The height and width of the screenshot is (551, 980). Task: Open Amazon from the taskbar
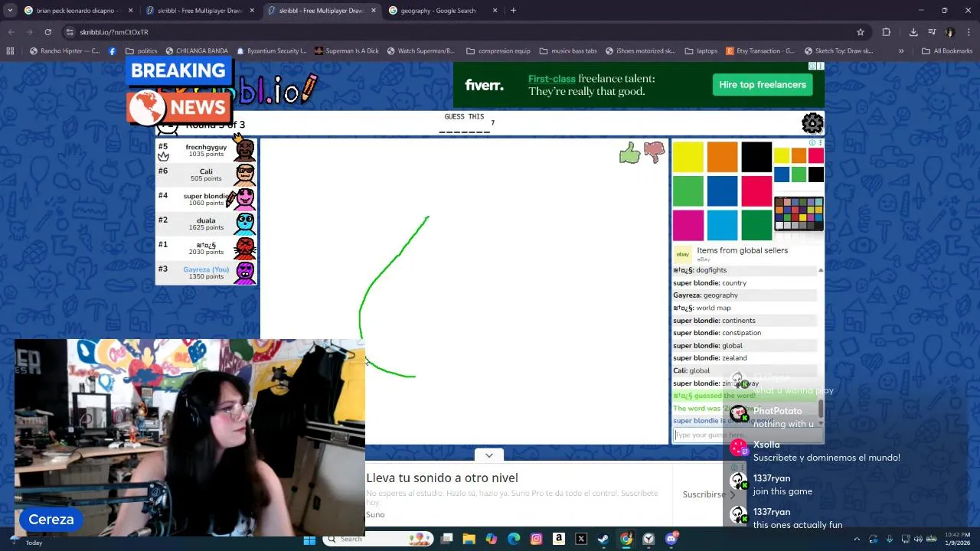(x=559, y=540)
